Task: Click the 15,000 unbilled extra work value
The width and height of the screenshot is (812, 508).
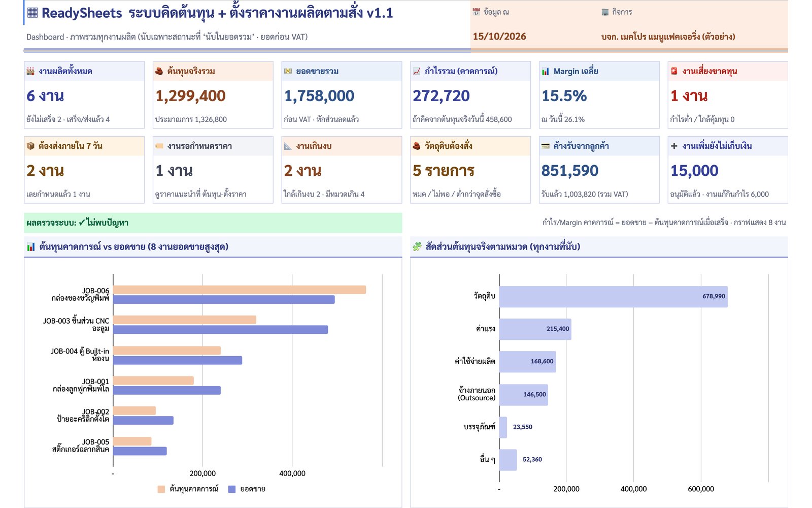Action: click(694, 170)
